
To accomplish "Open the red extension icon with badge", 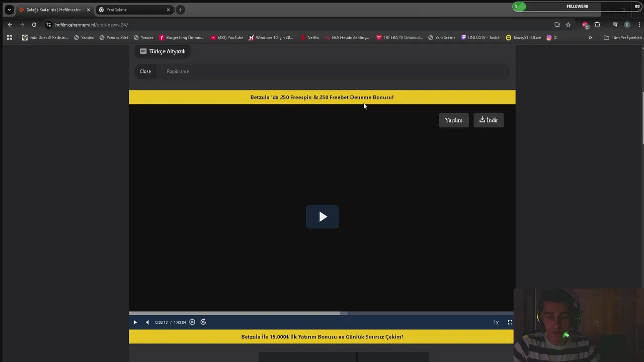I will tap(585, 25).
